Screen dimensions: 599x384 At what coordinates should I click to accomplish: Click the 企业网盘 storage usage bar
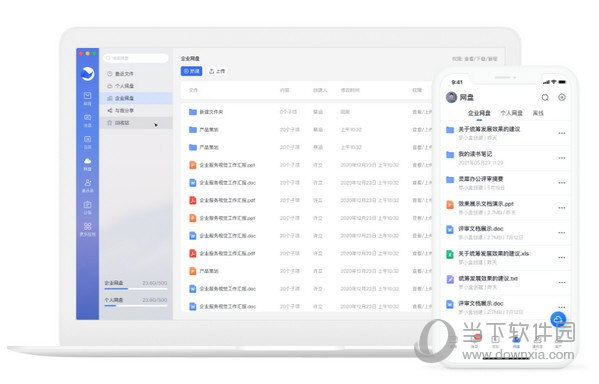pyautogui.click(x=136, y=288)
